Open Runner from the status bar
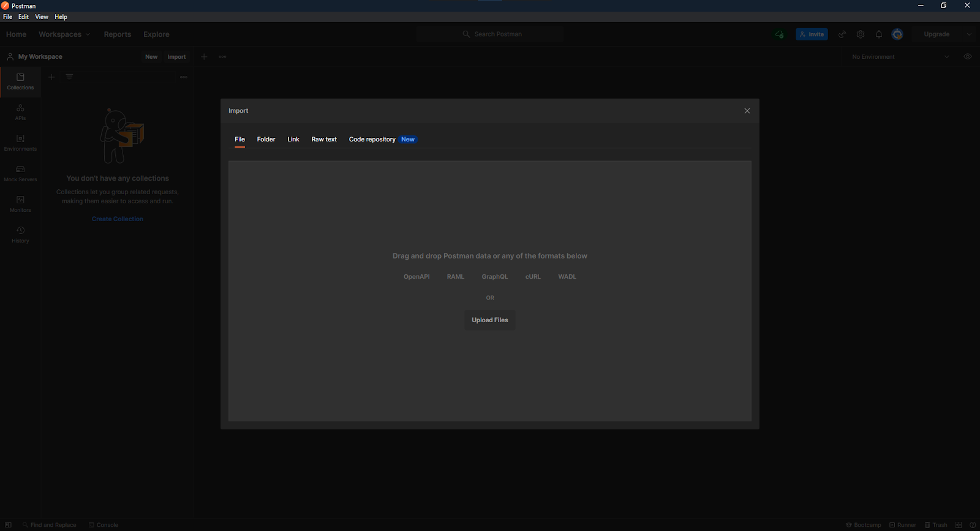The image size is (980, 531). click(x=903, y=525)
